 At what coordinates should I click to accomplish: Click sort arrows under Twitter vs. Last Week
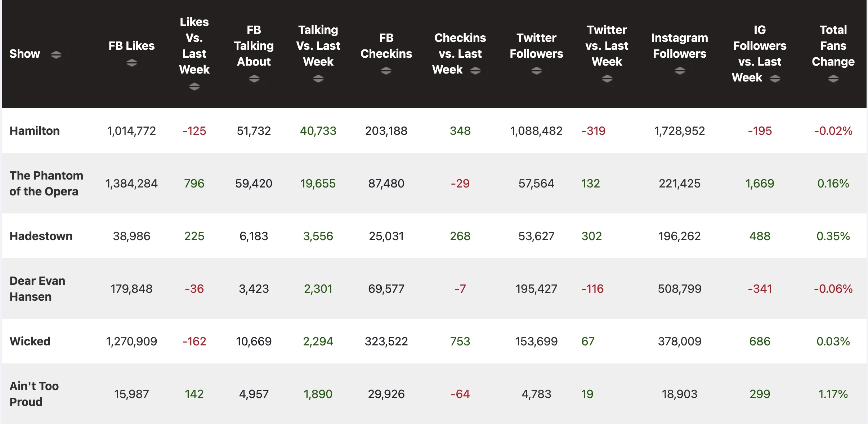pyautogui.click(x=607, y=79)
